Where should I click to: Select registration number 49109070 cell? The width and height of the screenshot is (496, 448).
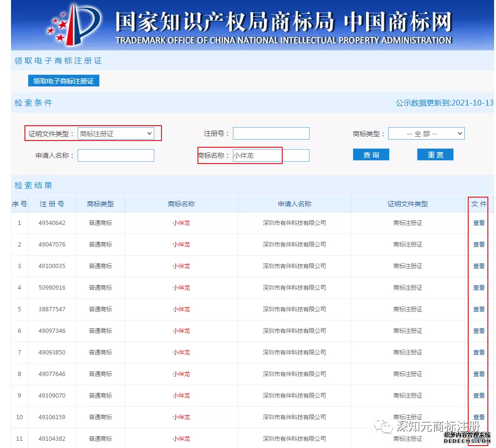(52, 395)
